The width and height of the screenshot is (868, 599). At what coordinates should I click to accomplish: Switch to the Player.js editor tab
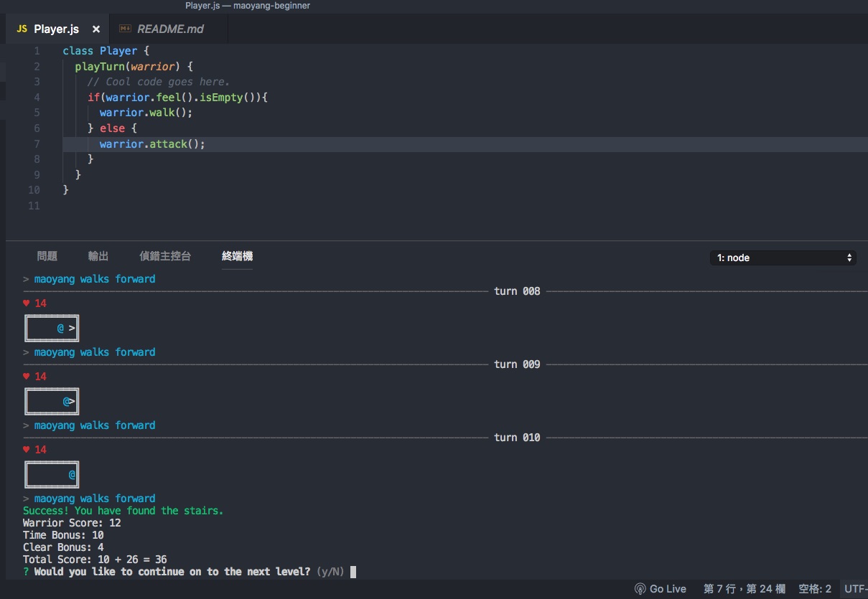(x=56, y=29)
